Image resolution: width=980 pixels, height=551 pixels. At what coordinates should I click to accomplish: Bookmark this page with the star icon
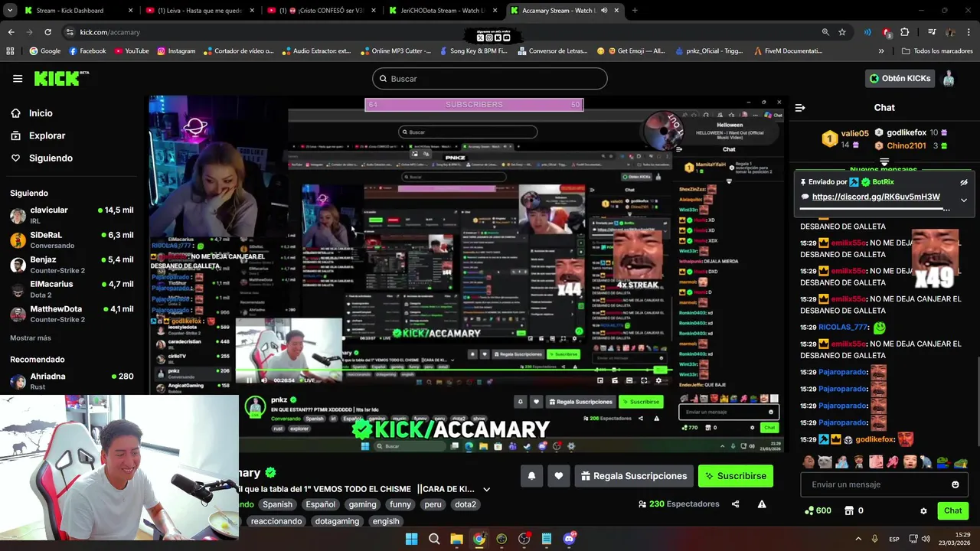842,32
